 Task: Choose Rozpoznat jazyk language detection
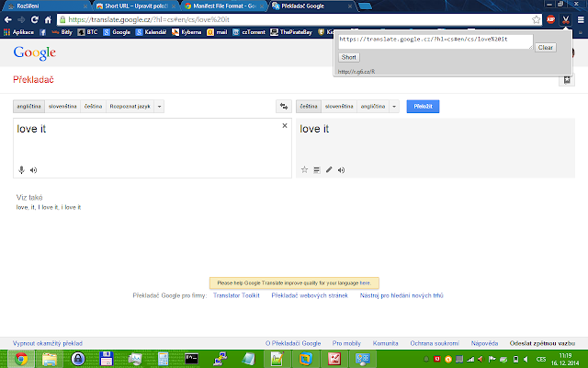pyautogui.click(x=130, y=107)
